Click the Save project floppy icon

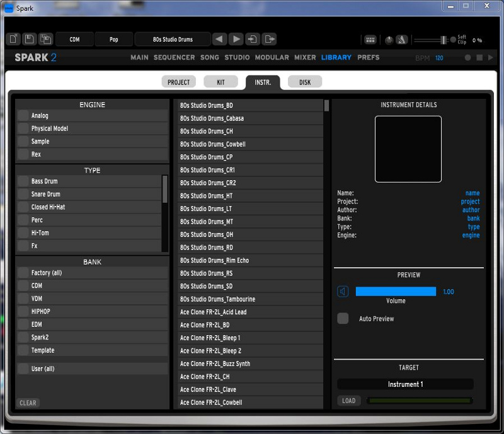pos(29,39)
